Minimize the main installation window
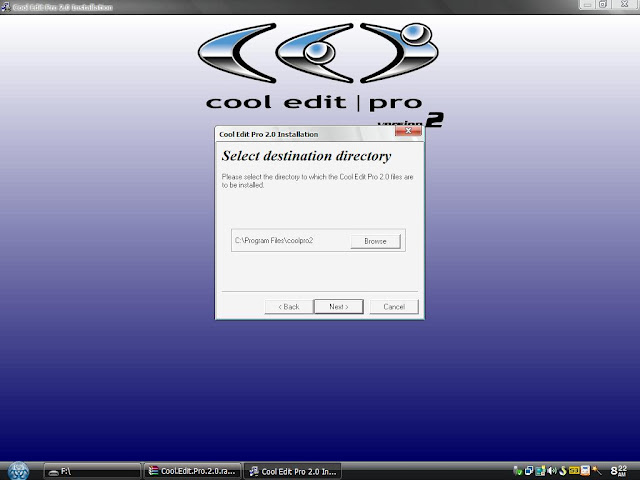 (x=587, y=5)
